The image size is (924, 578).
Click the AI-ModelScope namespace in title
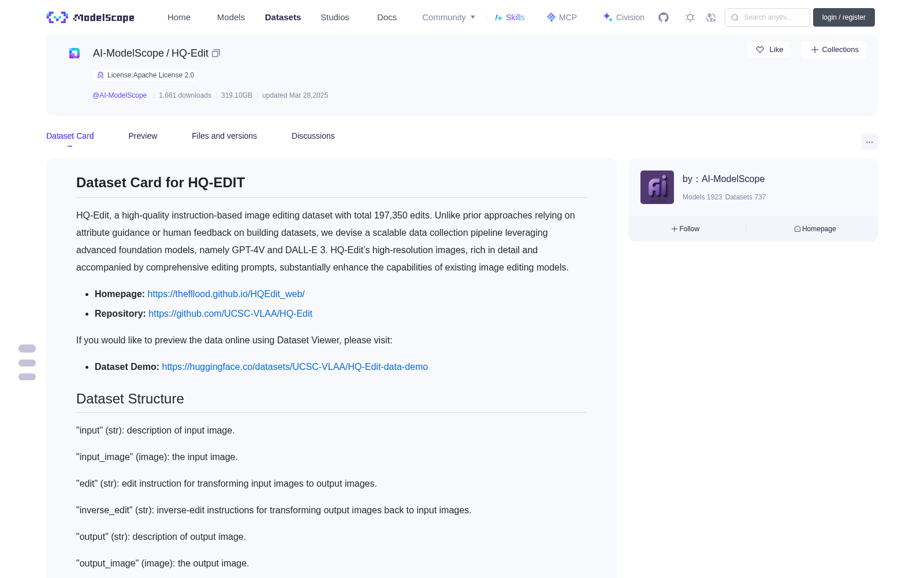coord(128,53)
